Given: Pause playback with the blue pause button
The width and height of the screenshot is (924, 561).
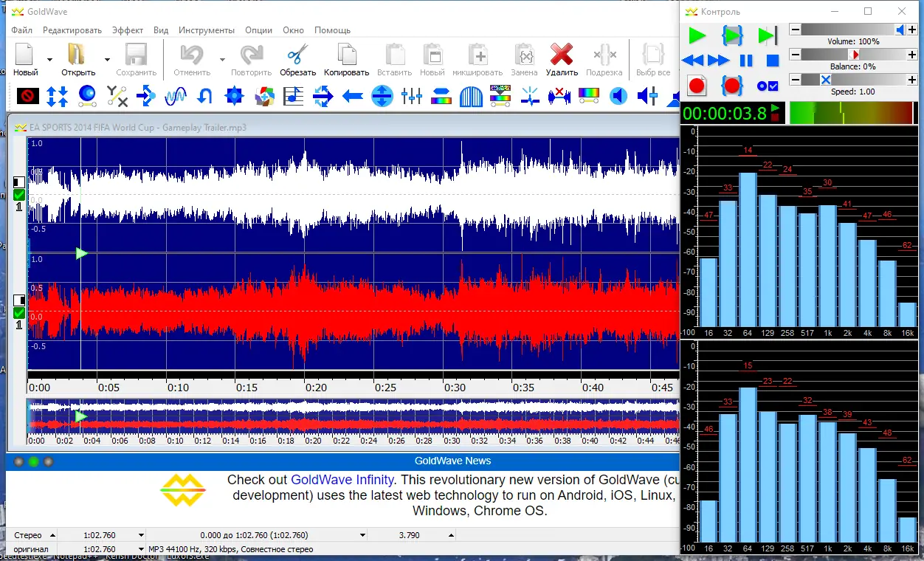Looking at the screenshot, I should (746, 61).
